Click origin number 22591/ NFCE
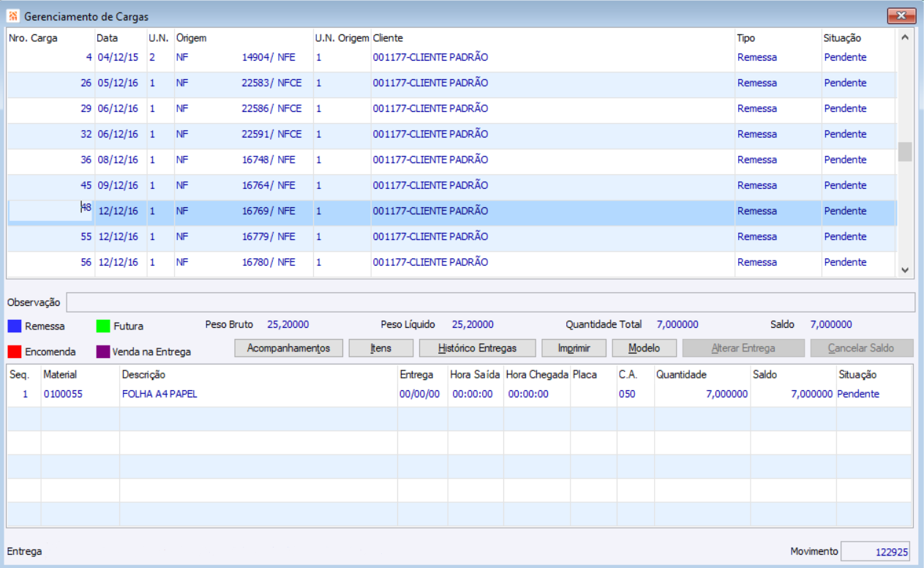 [271, 134]
